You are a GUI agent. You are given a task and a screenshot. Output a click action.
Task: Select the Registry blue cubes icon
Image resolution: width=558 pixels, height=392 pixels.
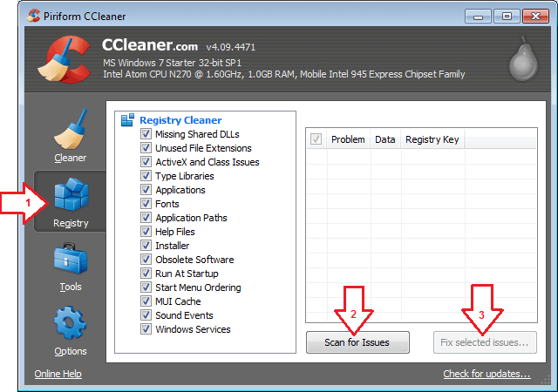point(71,196)
